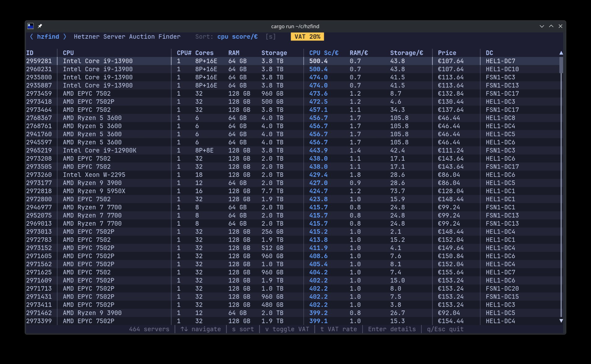Select server row ID 2959281
This screenshot has width=591, height=364.
pyautogui.click(x=293, y=61)
